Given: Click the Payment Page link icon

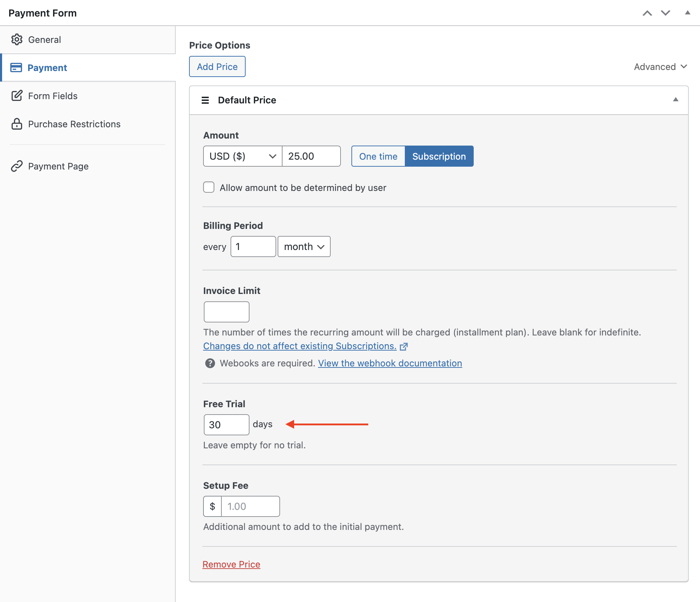Looking at the screenshot, I should pos(17,166).
